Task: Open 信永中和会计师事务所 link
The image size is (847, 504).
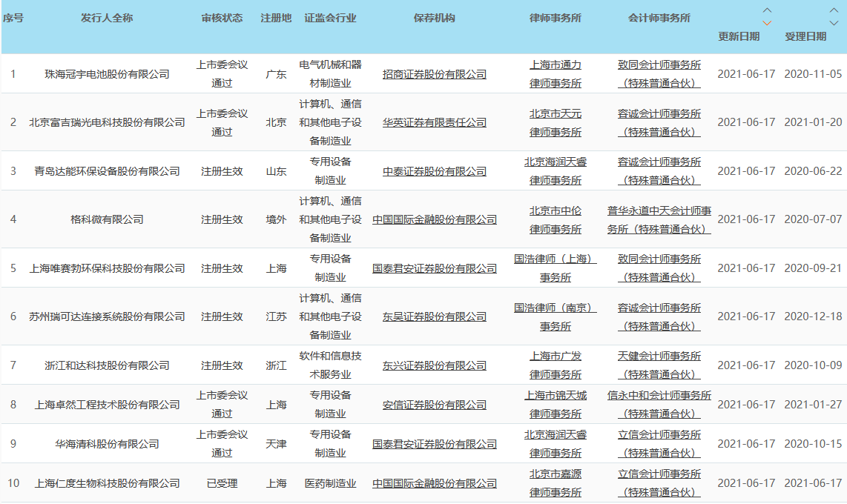Action: [659, 405]
